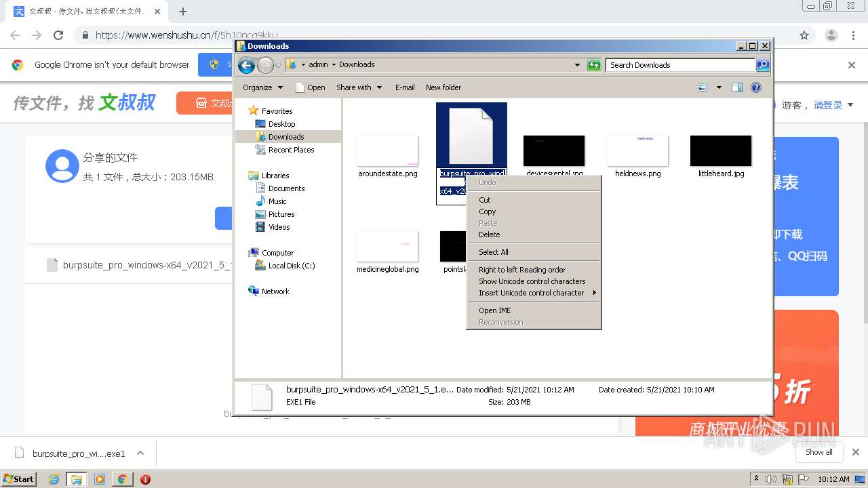Screen dimensions: 868x488
Task: Click the admin breadcrumb in address bar
Action: [318, 65]
